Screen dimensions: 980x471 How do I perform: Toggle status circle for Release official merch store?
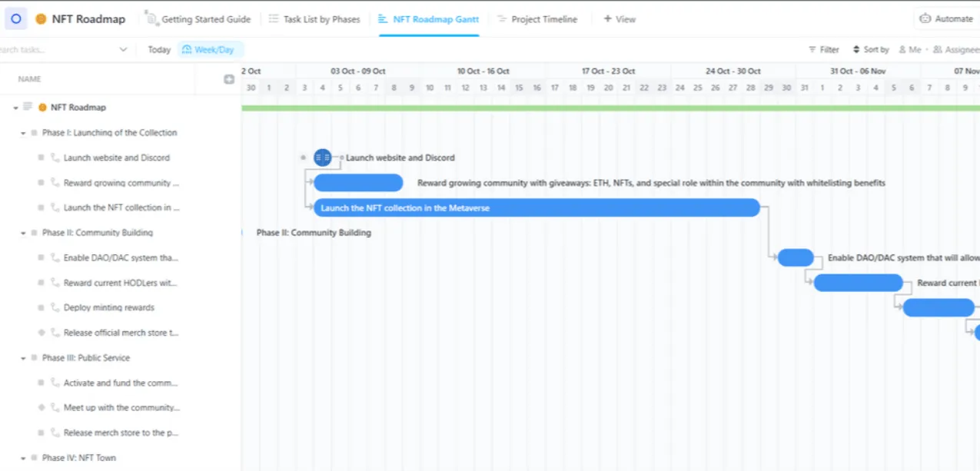[42, 333]
